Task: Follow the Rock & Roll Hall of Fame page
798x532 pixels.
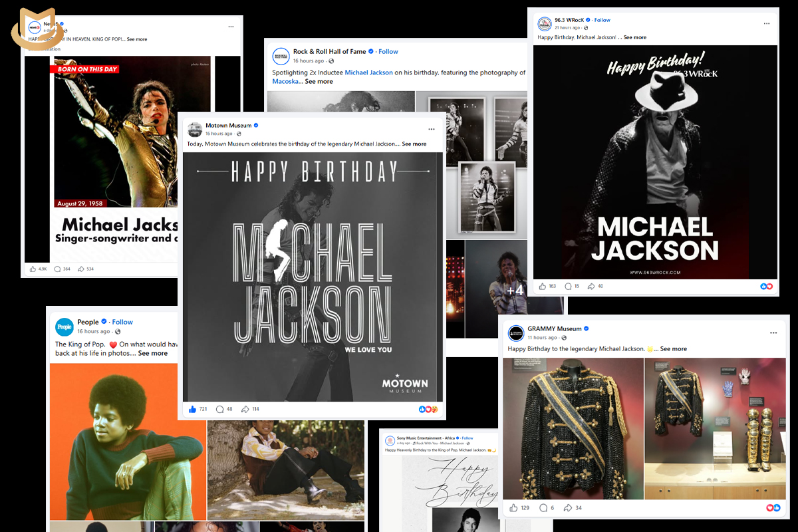Action: pyautogui.click(x=388, y=51)
